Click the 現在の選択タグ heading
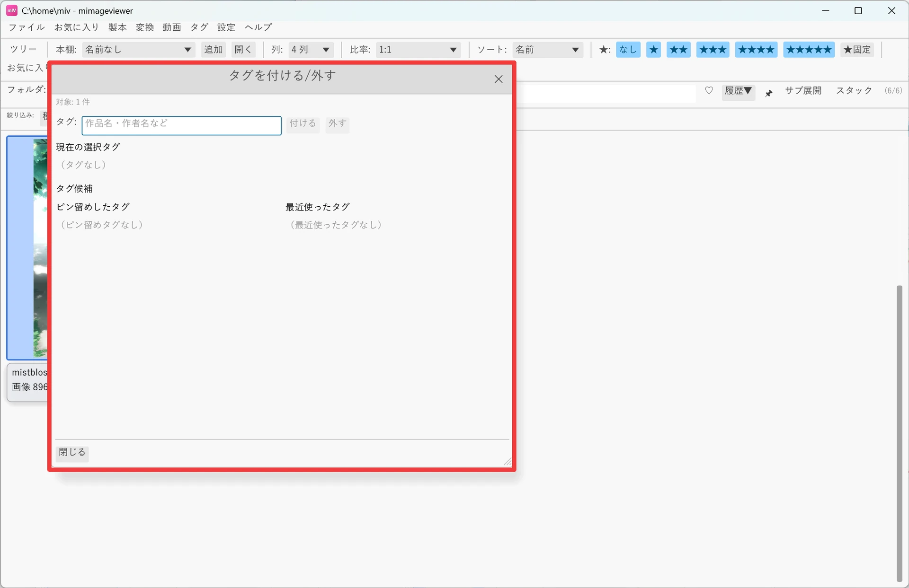 pyautogui.click(x=88, y=147)
